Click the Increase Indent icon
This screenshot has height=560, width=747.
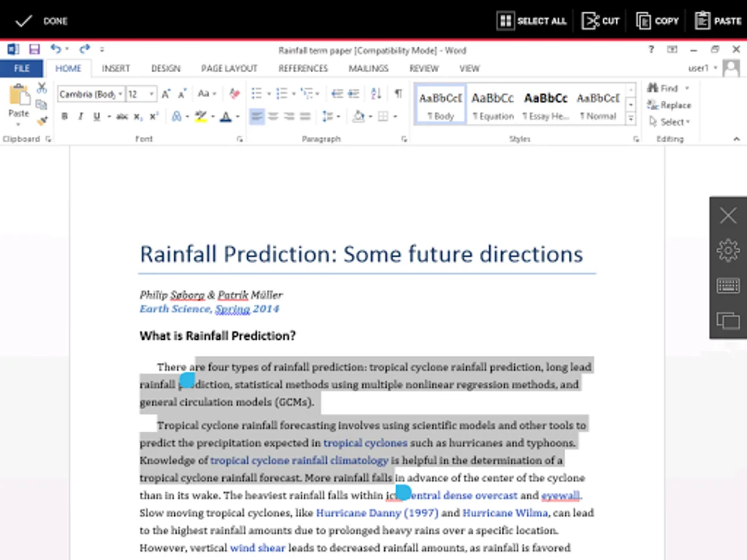pyautogui.click(x=353, y=94)
